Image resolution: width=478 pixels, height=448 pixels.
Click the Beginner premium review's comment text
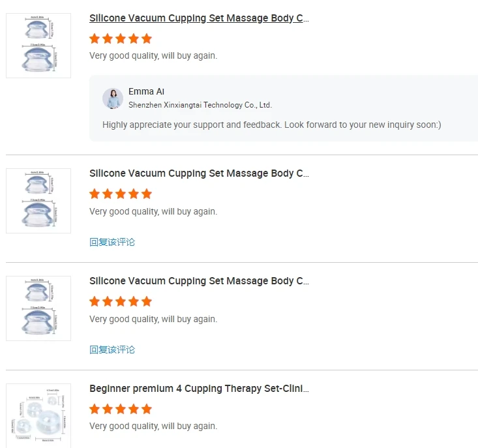tap(153, 426)
